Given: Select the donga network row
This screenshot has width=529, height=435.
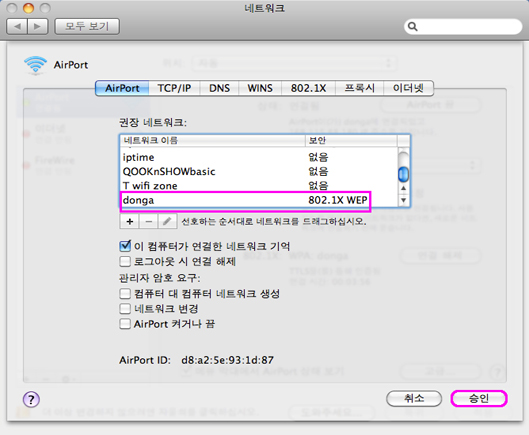Looking at the screenshot, I should (x=245, y=200).
